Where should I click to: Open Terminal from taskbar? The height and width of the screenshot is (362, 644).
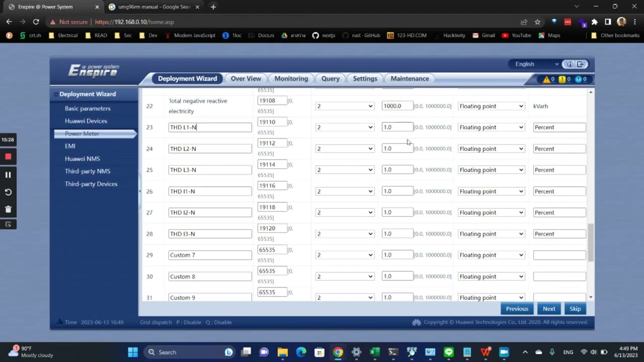click(x=393, y=352)
